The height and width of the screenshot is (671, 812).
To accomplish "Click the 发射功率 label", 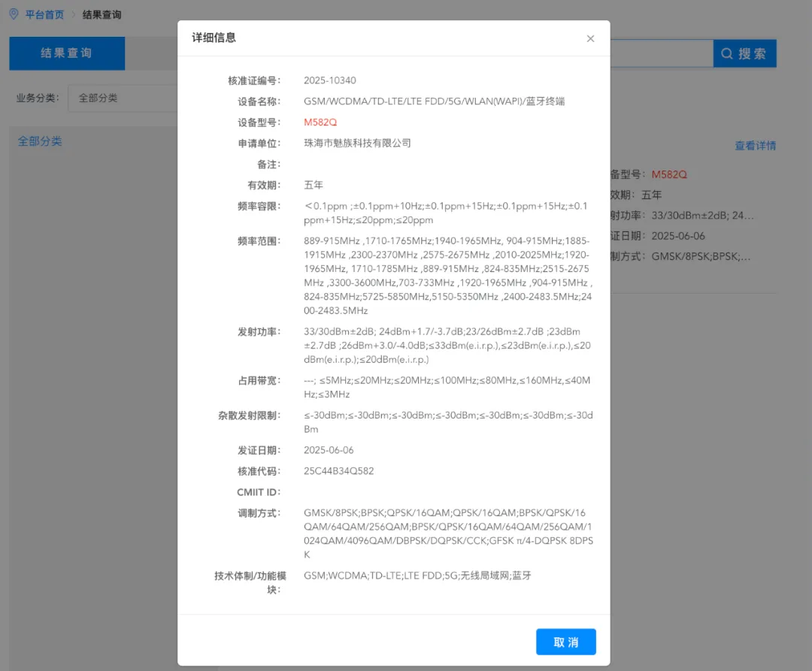I will [259, 331].
